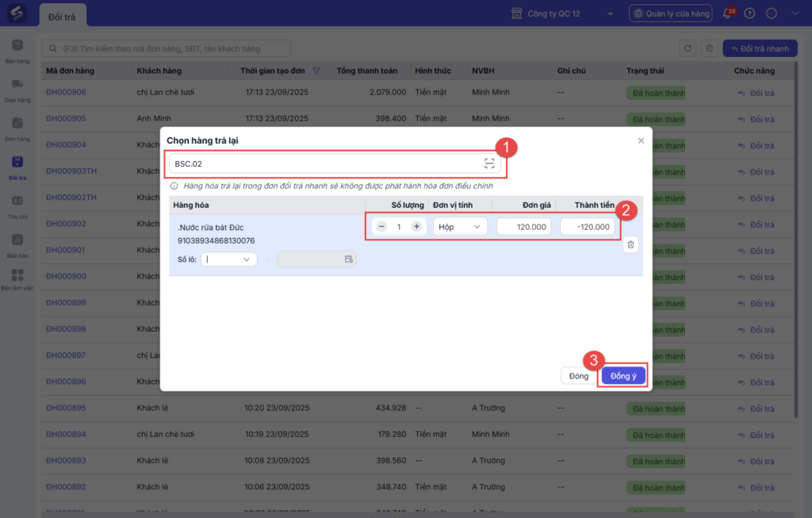Click the Đóng button in dialog
This screenshot has height=518, width=812.
[578, 376]
